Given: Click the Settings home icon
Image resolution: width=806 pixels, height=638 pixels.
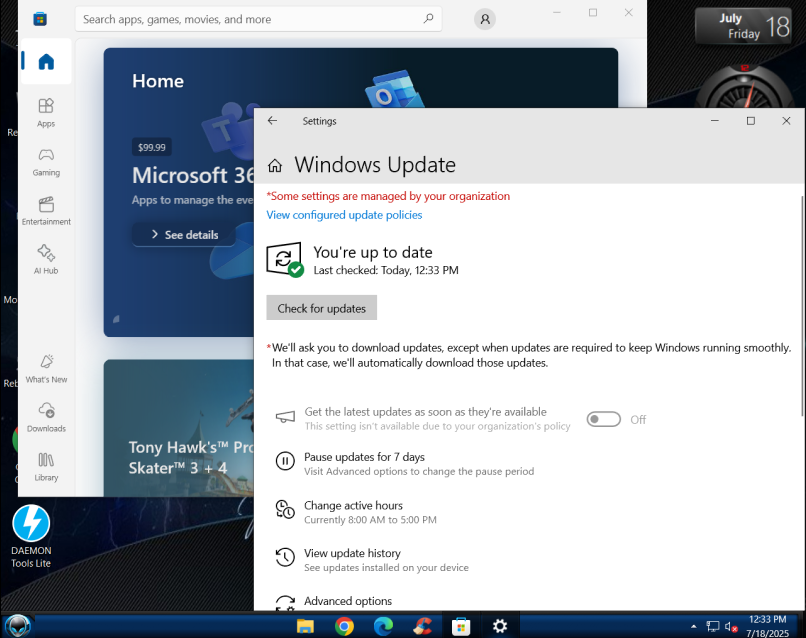Looking at the screenshot, I should point(275,166).
